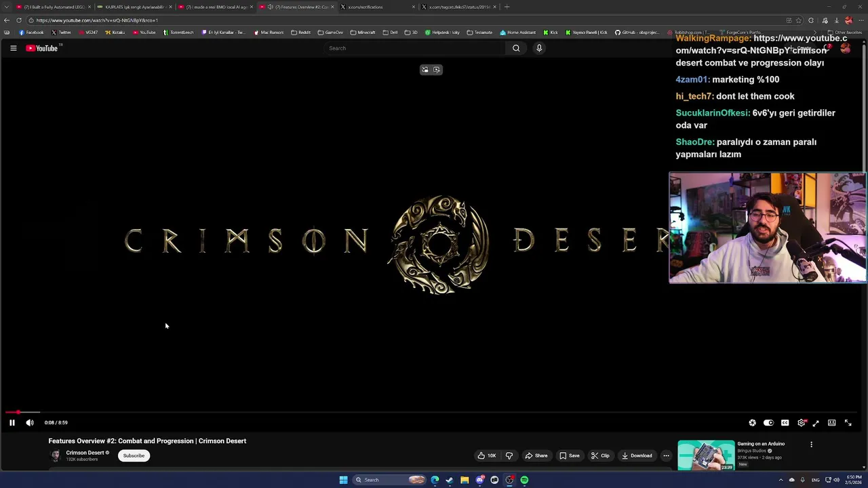Reload the page with the refresh icon
The width and height of the screenshot is (868, 488).
19,20
